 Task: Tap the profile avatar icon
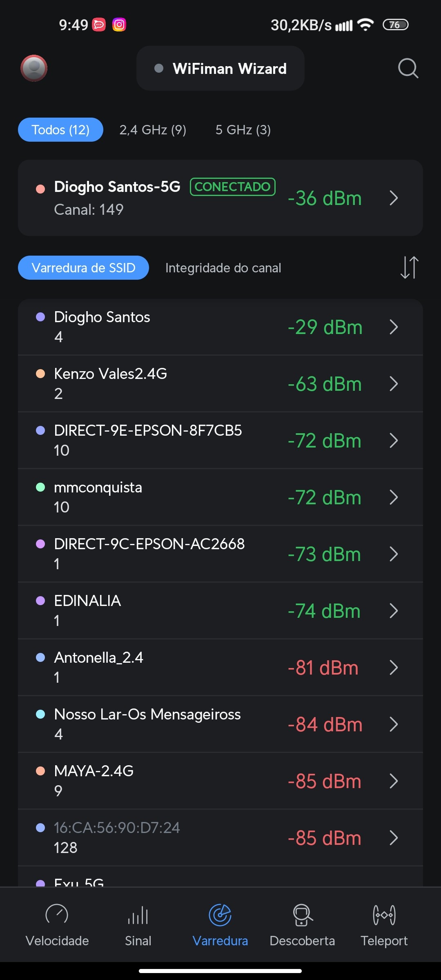[34, 68]
